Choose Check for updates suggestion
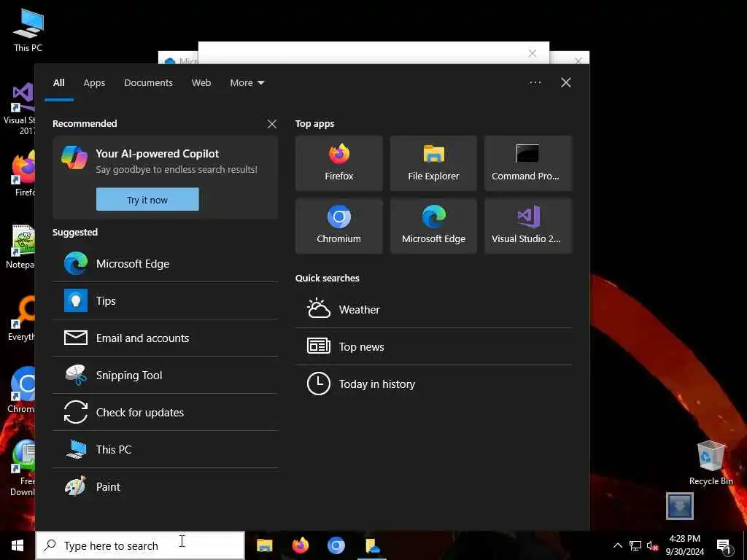 (x=165, y=413)
